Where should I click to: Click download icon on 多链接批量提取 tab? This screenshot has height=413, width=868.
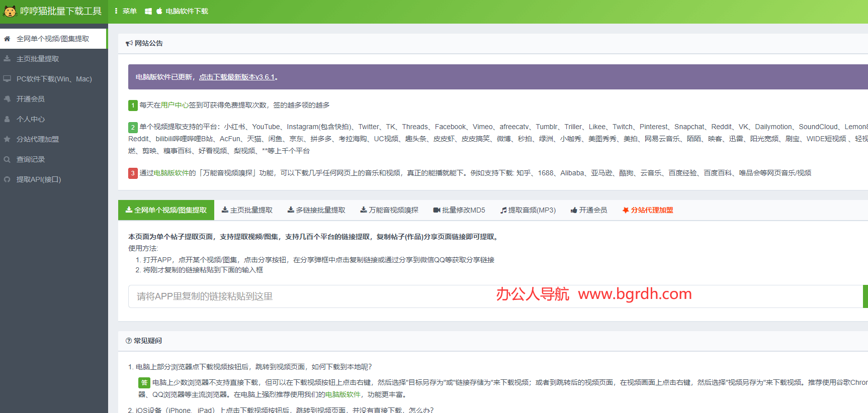coord(291,210)
